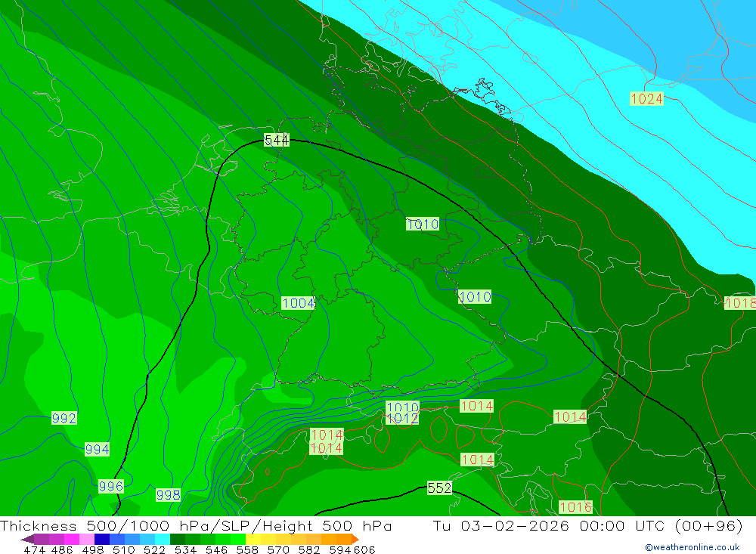Click the 1024 pressure label

646,99
